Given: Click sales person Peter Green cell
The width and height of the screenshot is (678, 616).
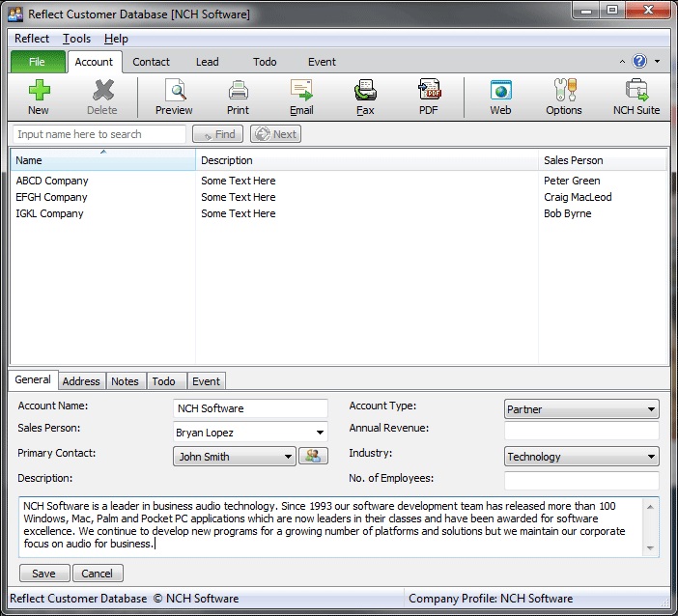Looking at the screenshot, I should click(x=572, y=181).
